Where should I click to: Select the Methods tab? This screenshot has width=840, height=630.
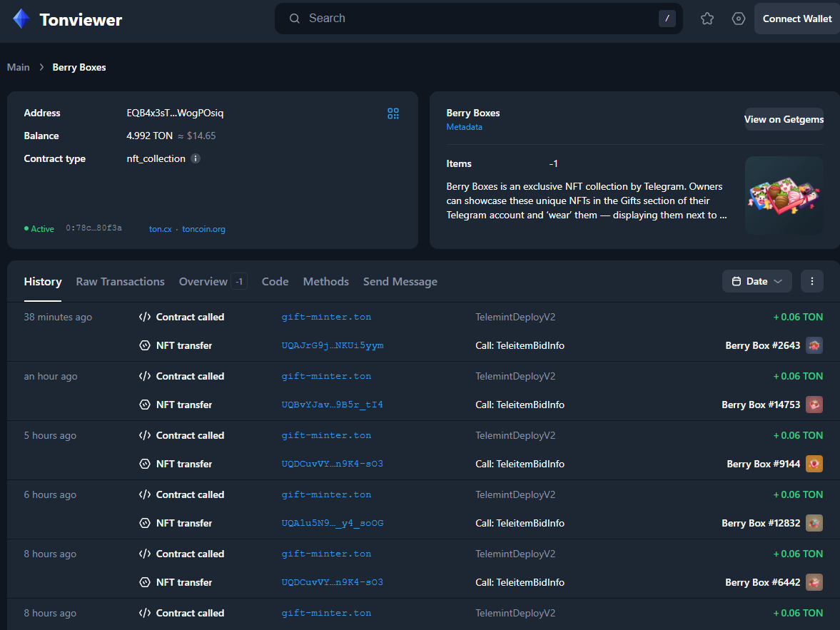coord(325,282)
